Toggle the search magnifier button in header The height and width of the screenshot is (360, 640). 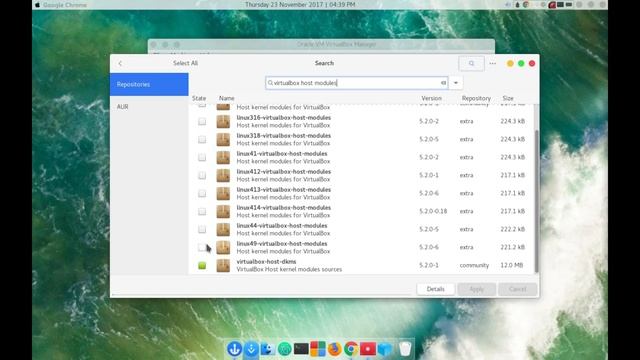(471, 63)
